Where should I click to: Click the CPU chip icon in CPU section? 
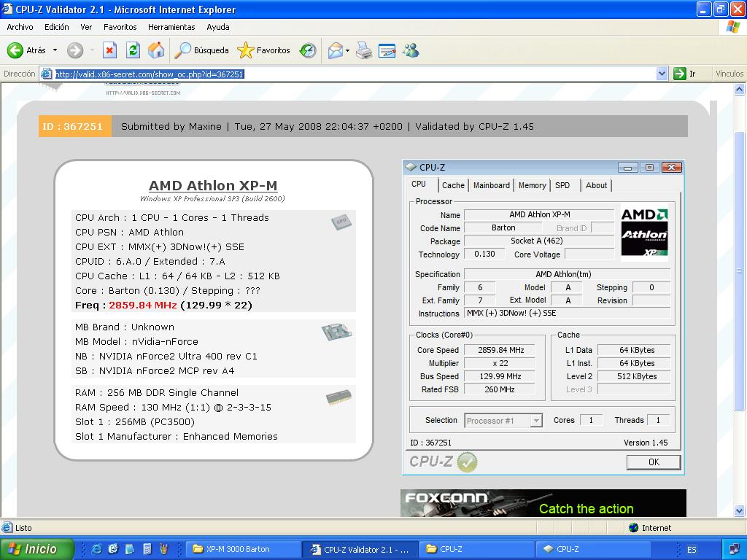coord(341,222)
